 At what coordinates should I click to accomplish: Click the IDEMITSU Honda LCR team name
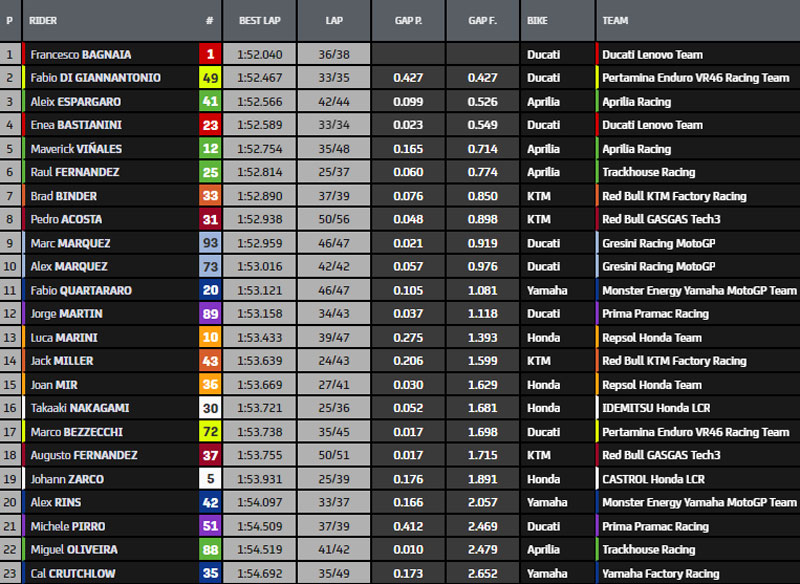656,408
